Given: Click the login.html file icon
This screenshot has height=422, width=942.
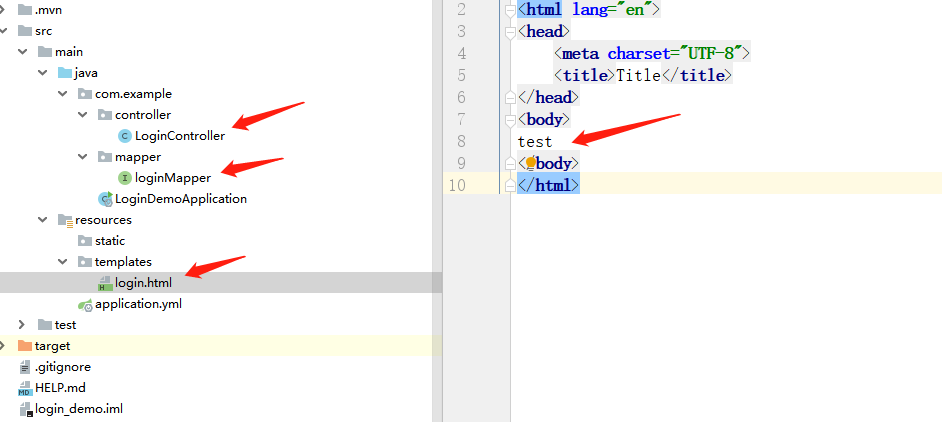Looking at the screenshot, I should (x=105, y=283).
